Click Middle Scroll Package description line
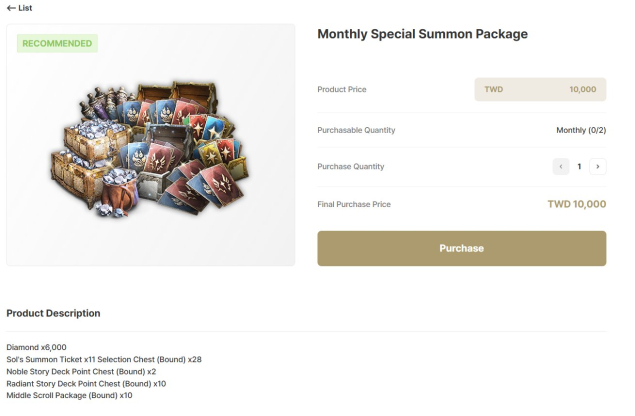This screenshot has width=635, height=416. tap(69, 395)
